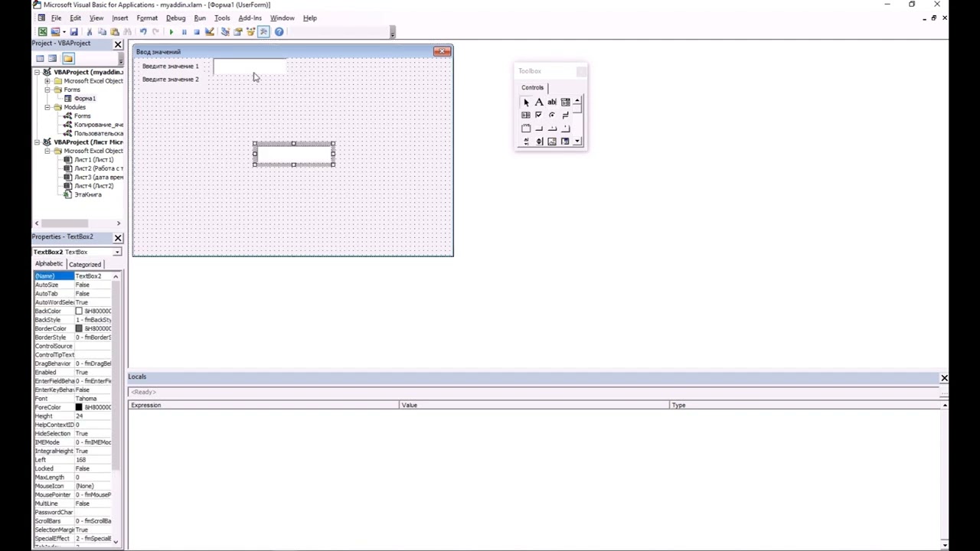Viewport: 980px width, 551px height.
Task: Collapse the VBAProject (myaddin) tree node
Action: tap(37, 72)
